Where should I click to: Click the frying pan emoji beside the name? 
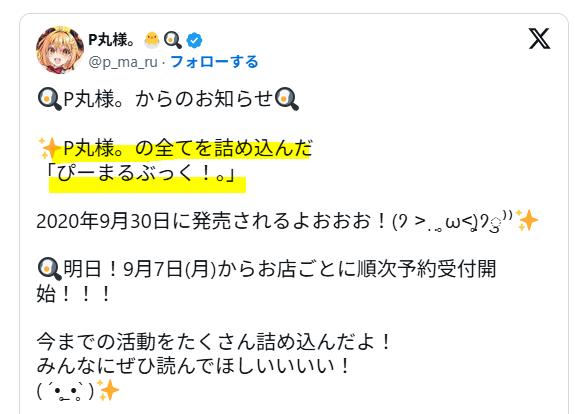pos(173,40)
